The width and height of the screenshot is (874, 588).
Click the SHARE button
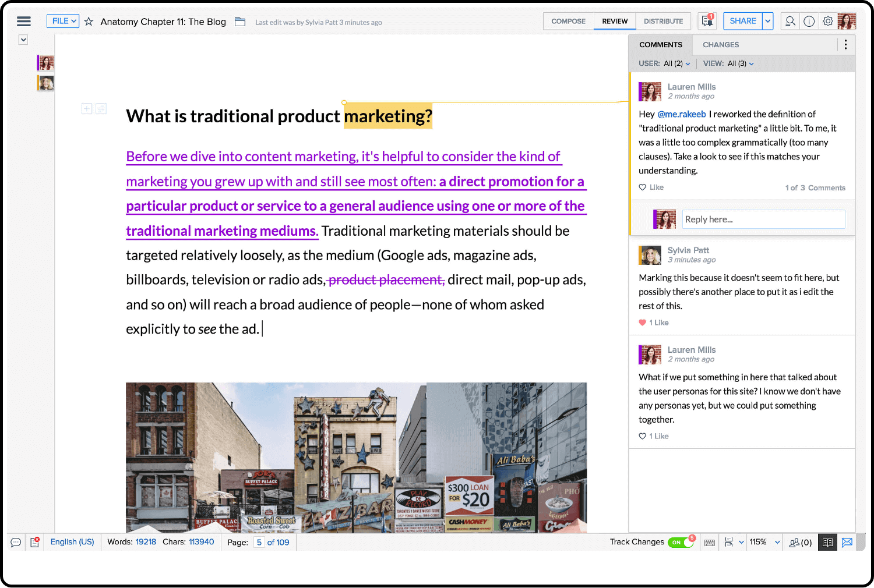pyautogui.click(x=742, y=21)
